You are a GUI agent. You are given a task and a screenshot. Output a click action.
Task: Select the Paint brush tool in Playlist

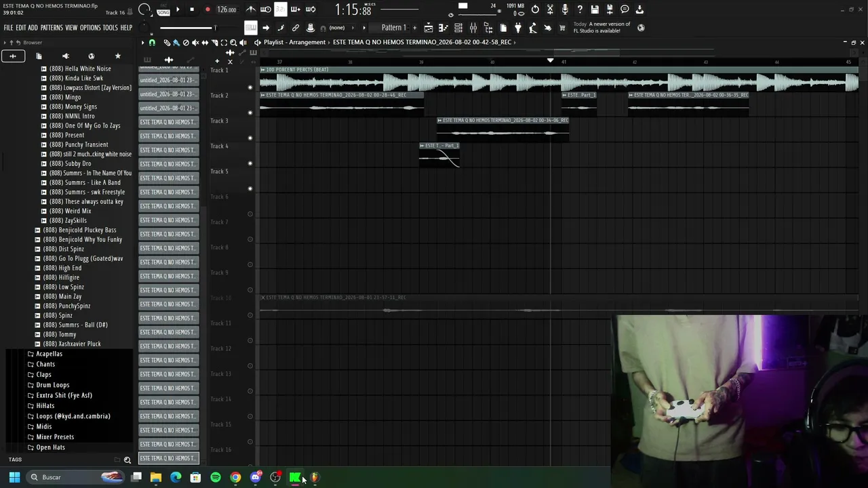tap(176, 42)
